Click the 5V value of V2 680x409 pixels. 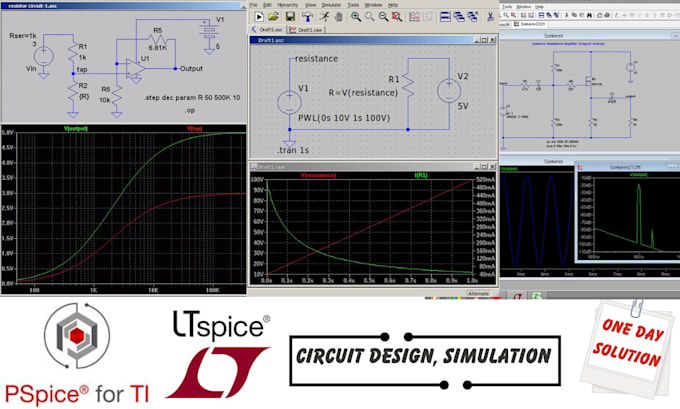tap(463, 106)
